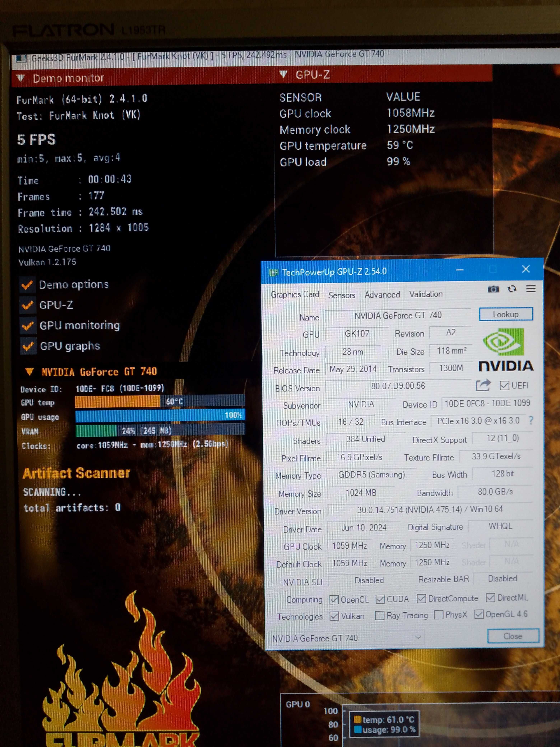Image resolution: width=560 pixels, height=747 pixels.
Task: Click the GPU temp bar showing 60°C
Action: [x=160, y=401]
